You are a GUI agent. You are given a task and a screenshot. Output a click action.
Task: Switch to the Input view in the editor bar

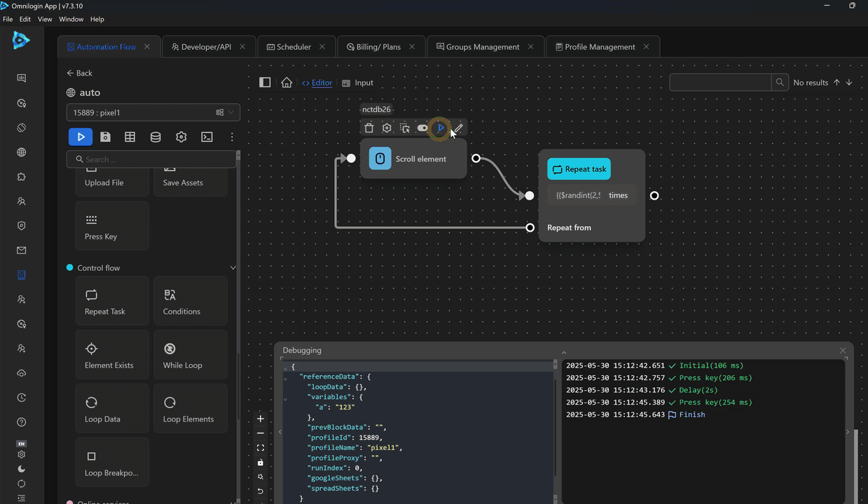tap(358, 83)
